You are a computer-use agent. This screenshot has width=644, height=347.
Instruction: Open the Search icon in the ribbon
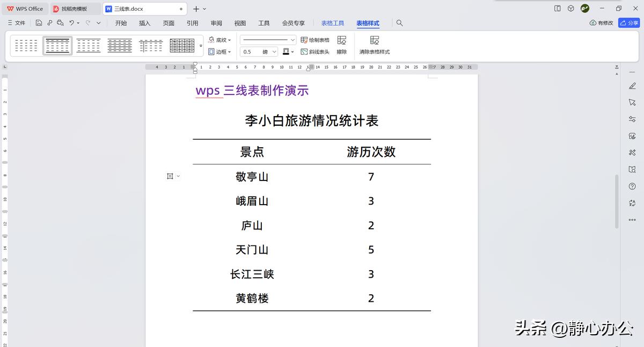400,23
